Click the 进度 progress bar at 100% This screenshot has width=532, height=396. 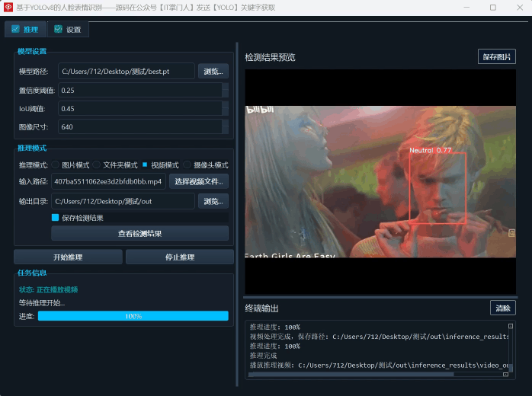pos(133,316)
